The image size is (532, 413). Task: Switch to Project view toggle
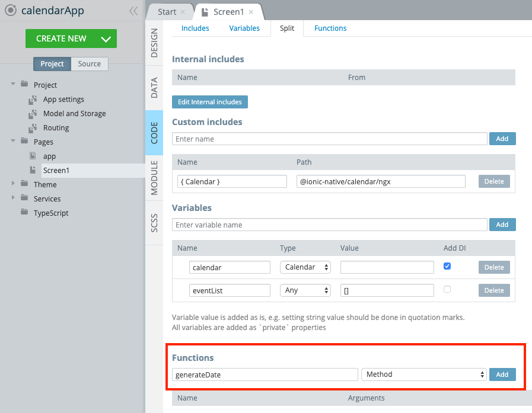coord(52,64)
